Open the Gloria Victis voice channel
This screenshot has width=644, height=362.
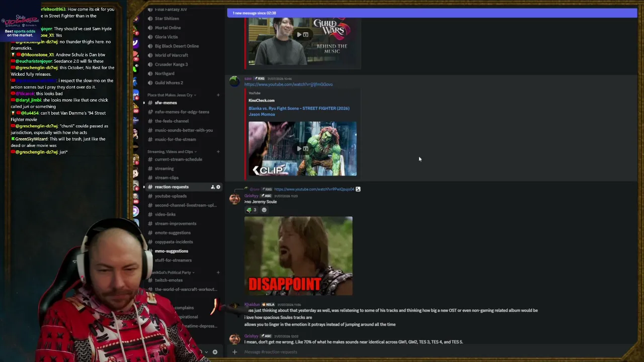click(x=166, y=37)
